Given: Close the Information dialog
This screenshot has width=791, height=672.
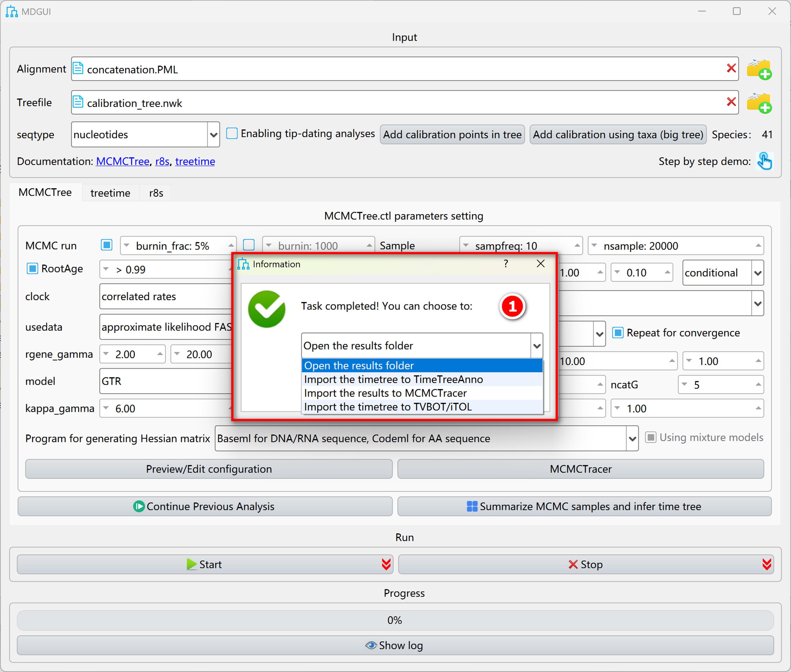Looking at the screenshot, I should [540, 264].
